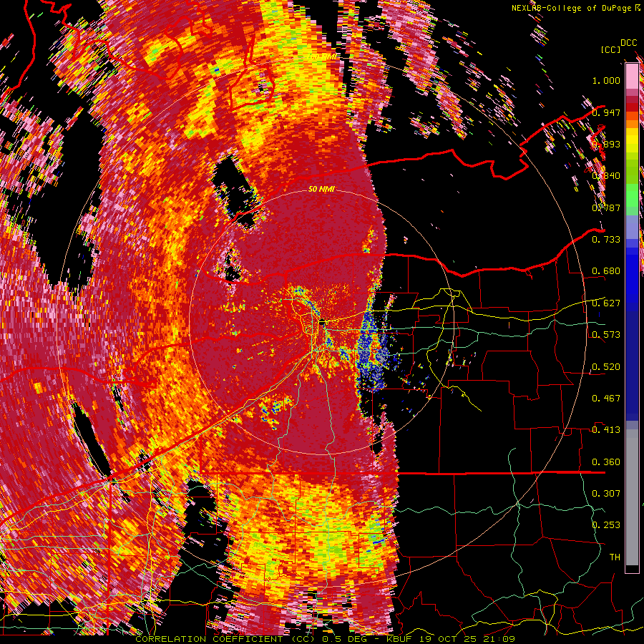Click the 0.5 DEG elevation text
Screen dimensions: 644x644
pos(345,639)
